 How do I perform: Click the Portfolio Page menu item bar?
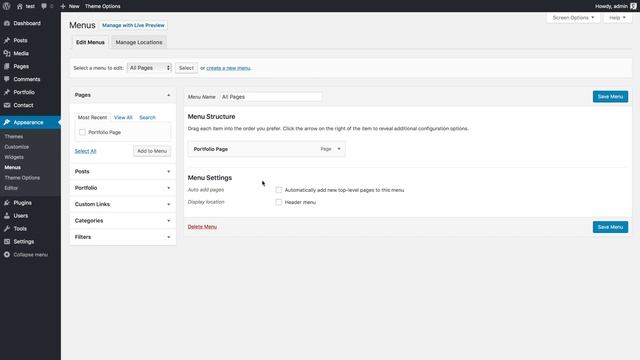point(267,149)
